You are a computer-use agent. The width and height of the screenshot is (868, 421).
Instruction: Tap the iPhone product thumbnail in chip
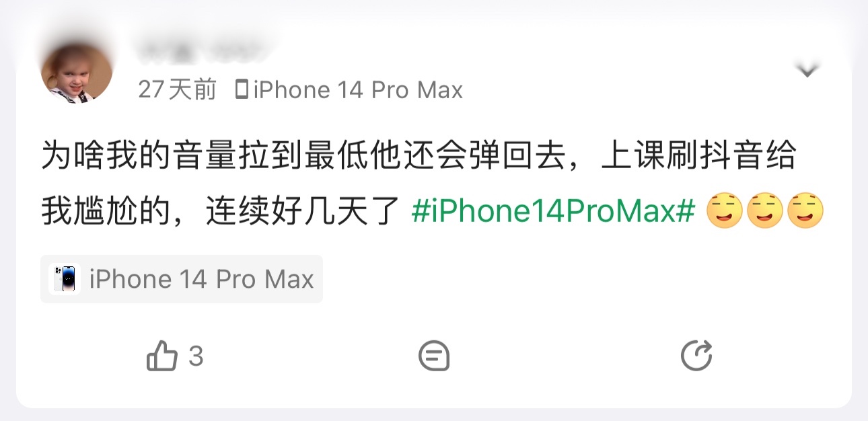tap(65, 279)
